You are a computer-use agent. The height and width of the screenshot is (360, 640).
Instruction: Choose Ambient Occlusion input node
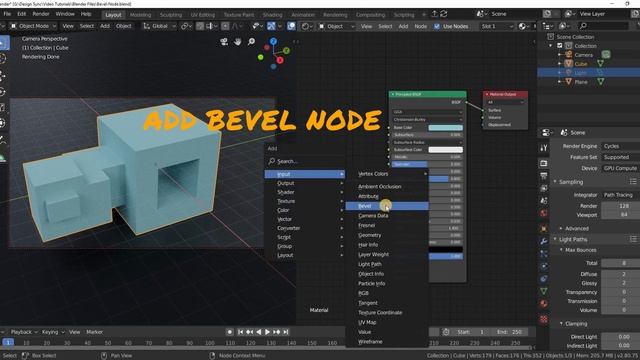(x=380, y=187)
